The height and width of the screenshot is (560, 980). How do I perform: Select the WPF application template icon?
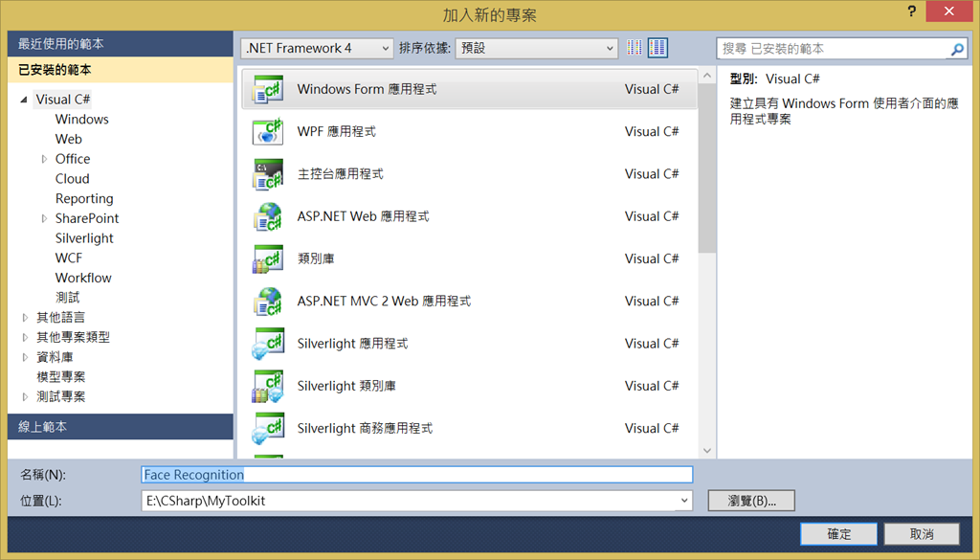point(268,132)
